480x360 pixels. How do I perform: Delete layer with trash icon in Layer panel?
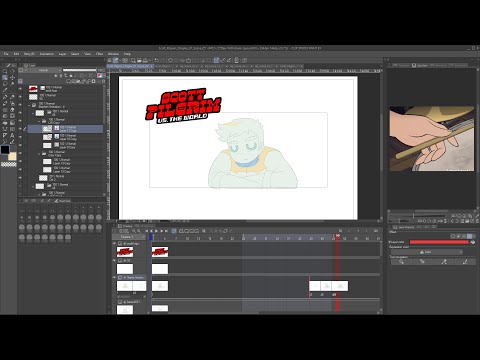point(103,81)
